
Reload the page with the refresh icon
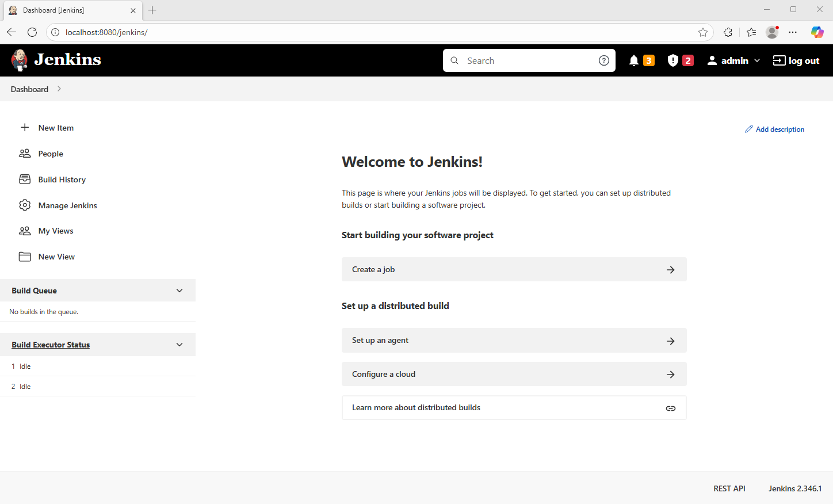tap(32, 32)
